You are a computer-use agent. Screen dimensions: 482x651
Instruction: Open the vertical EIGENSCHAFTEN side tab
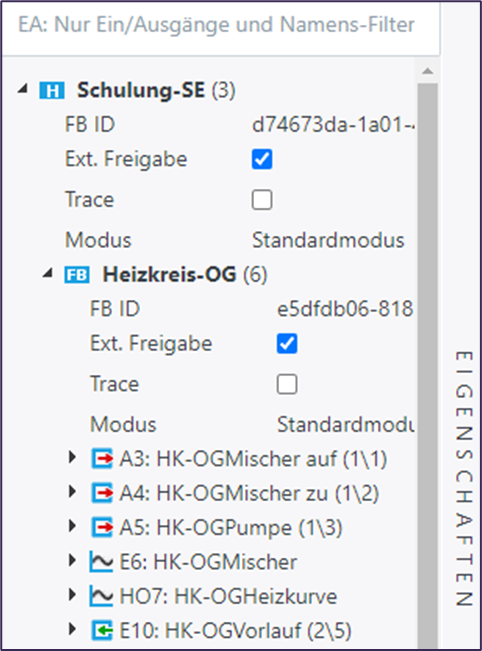point(464,479)
